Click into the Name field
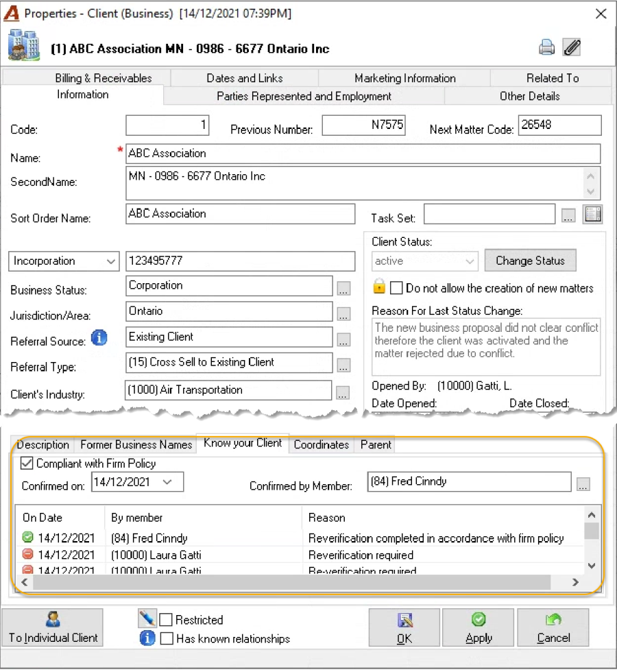The image size is (617, 672). (x=363, y=154)
